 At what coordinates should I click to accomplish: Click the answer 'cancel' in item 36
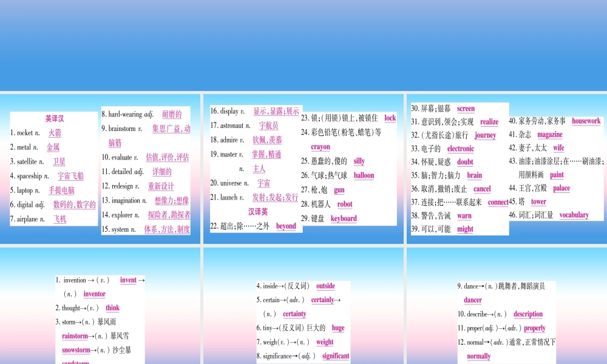[482, 189]
